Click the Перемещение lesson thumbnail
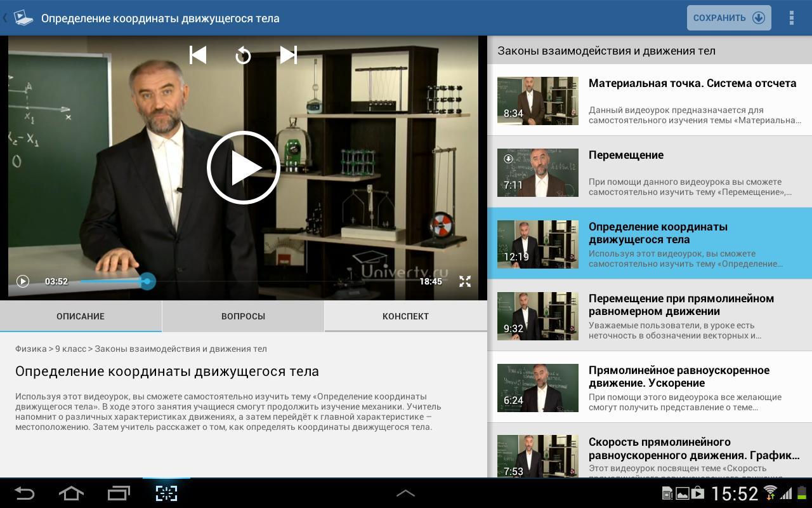This screenshot has height=508, width=812. tap(537, 172)
